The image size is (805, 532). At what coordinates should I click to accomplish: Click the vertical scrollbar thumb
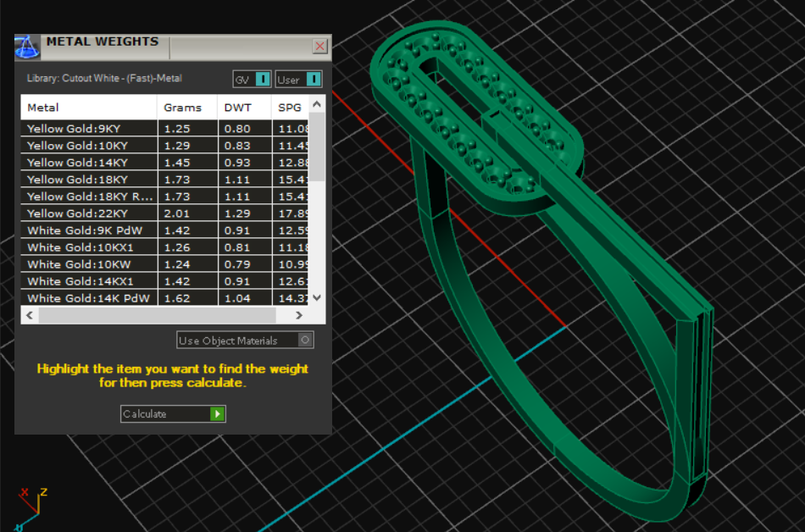[317, 147]
